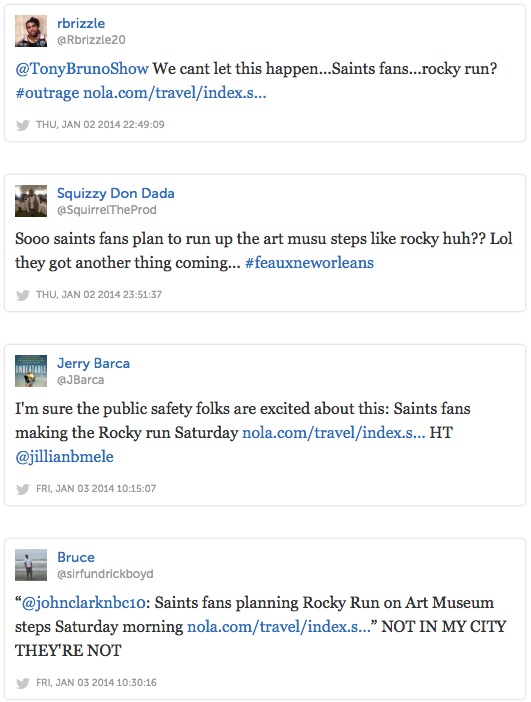Screen dimensions: 531x702
Task: Click the Twitter bird icon on Jerry Barca's tweet
Action: pyautogui.click(x=23, y=489)
